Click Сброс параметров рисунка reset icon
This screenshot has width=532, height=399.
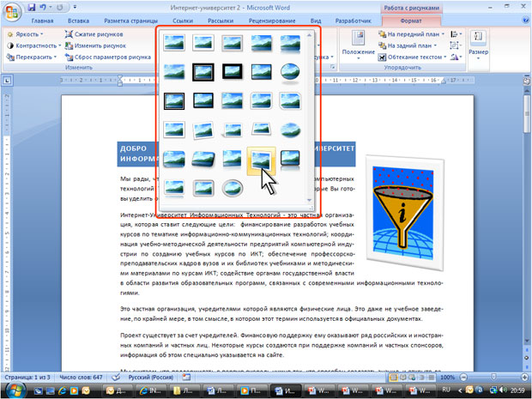[69, 57]
